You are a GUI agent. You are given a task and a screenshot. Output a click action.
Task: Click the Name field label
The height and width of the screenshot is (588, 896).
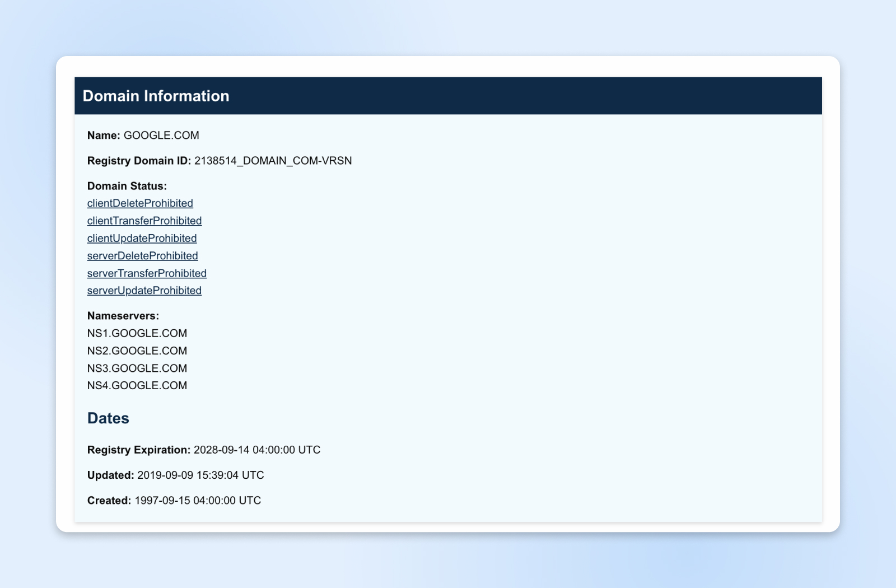pyautogui.click(x=103, y=135)
